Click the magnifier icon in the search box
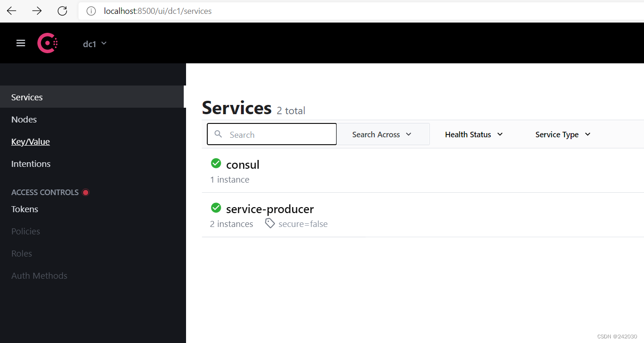Viewport: 644px width, 343px height. click(218, 134)
